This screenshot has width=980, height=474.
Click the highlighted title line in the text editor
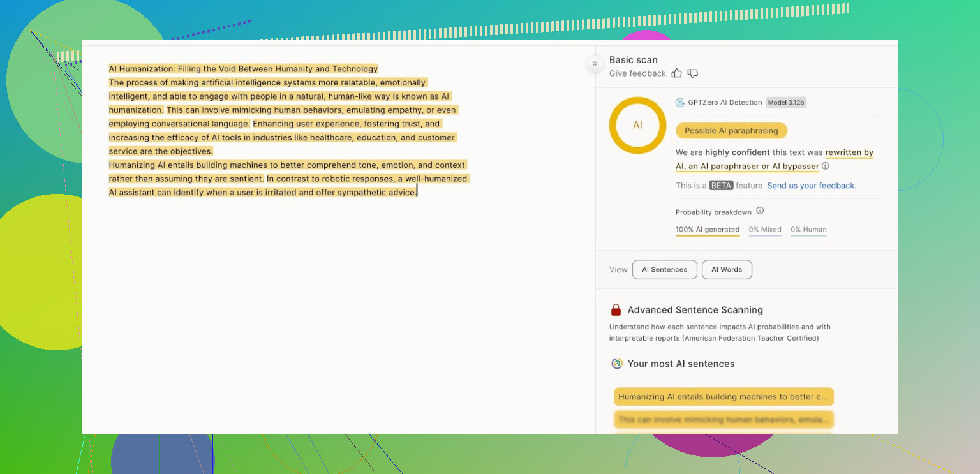[243, 69]
